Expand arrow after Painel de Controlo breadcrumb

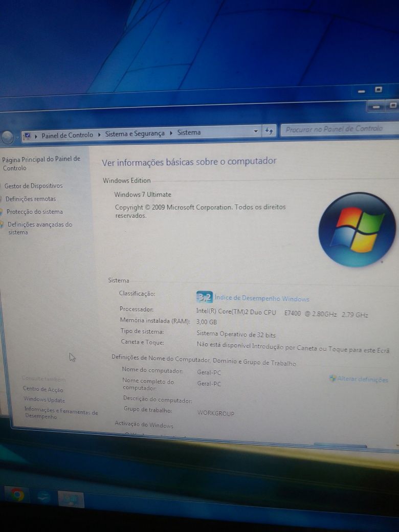(99, 135)
